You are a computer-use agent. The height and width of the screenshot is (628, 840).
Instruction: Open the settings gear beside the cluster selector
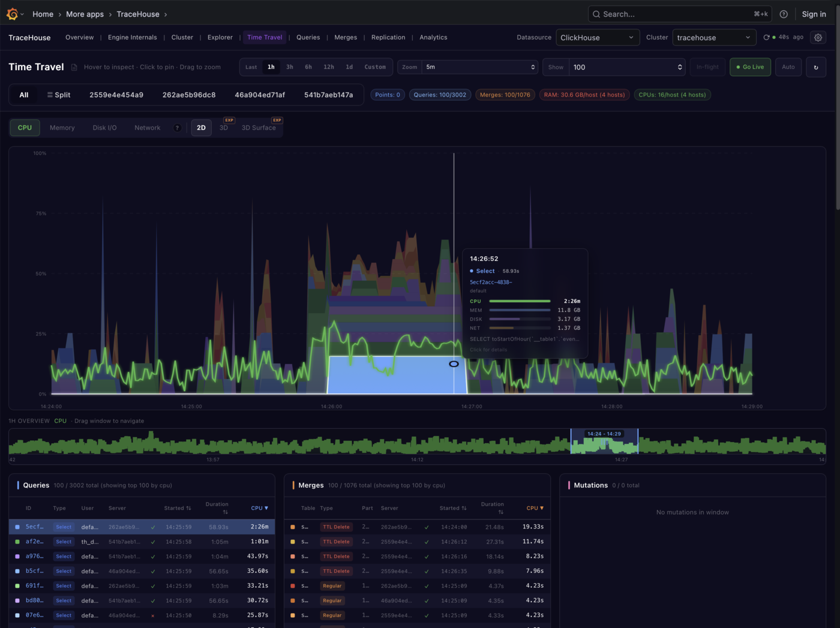point(818,37)
